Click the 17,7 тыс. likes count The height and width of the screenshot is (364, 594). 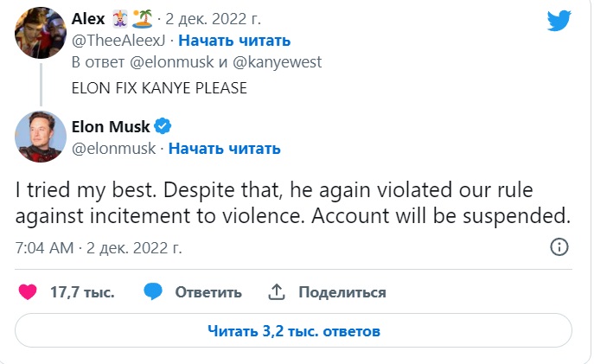pos(81,292)
